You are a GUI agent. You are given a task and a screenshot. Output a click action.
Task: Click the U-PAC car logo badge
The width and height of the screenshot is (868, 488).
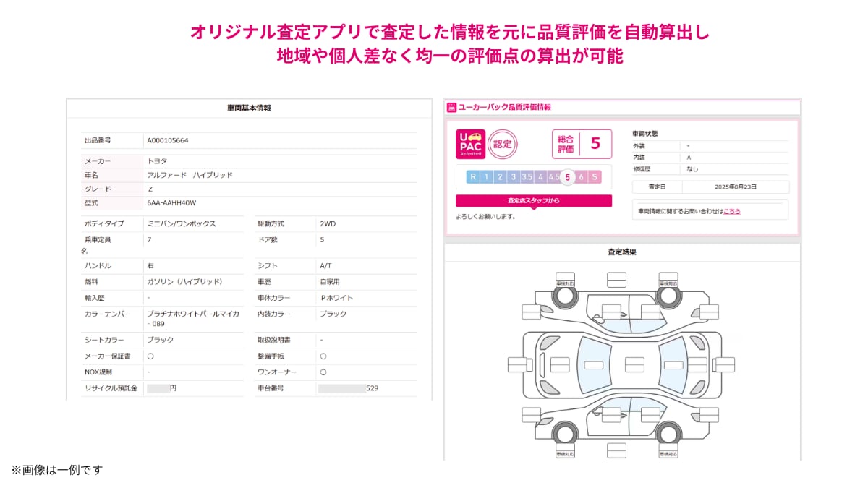point(470,144)
